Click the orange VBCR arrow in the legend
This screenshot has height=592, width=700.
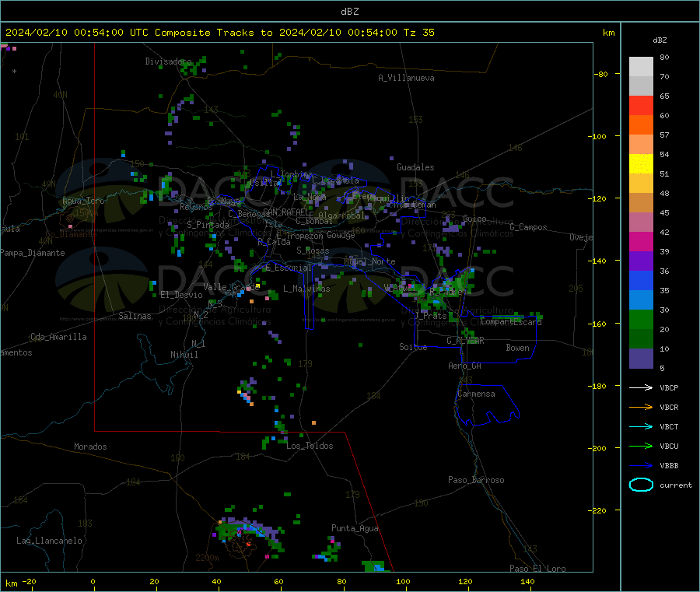coord(641,407)
